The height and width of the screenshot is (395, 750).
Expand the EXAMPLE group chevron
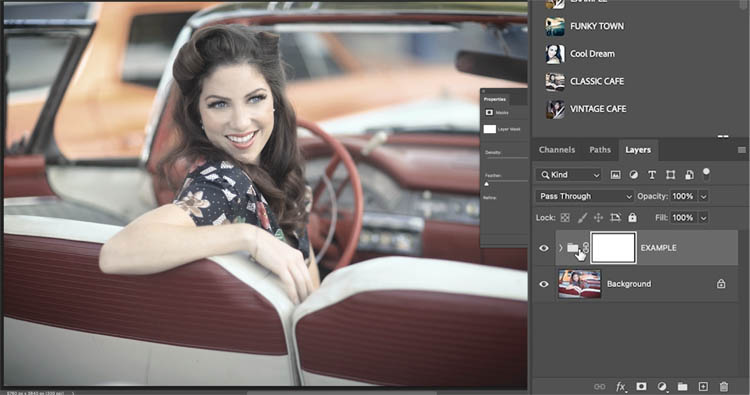[561, 248]
